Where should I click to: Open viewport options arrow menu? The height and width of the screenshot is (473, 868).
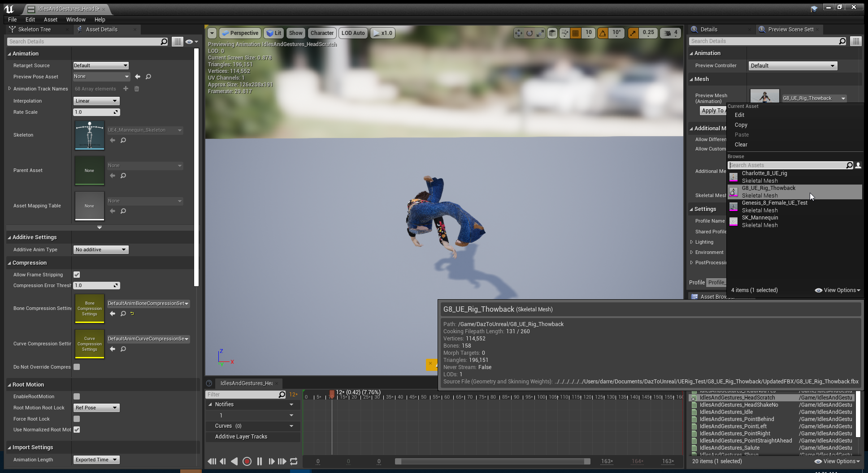pyautogui.click(x=212, y=33)
